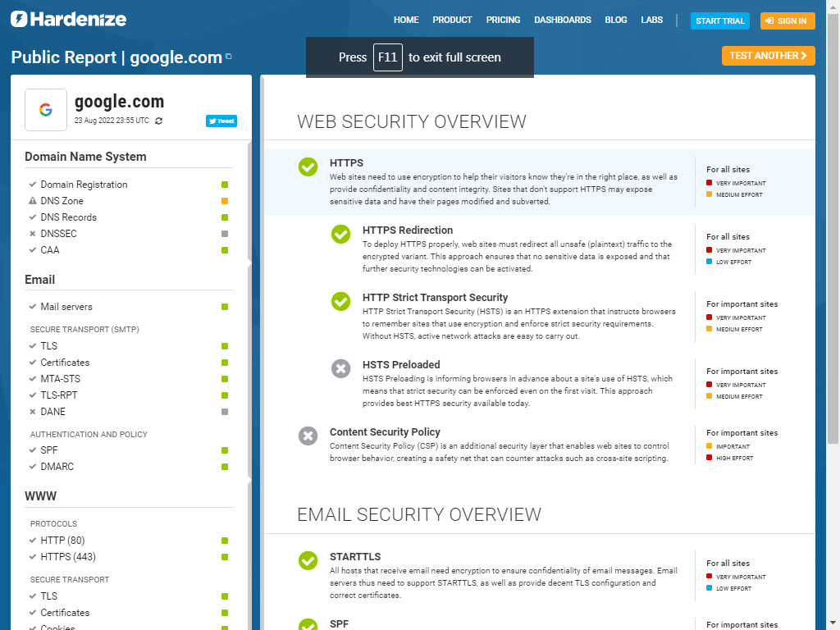The width and height of the screenshot is (840, 630).
Task: Open the HTTPS (443) section
Action: pyautogui.click(x=68, y=557)
